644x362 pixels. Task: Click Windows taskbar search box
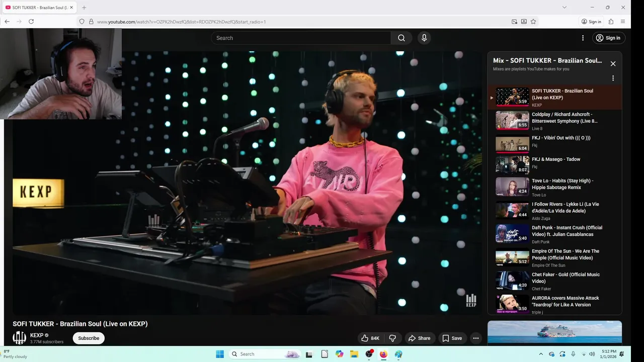[265, 354]
